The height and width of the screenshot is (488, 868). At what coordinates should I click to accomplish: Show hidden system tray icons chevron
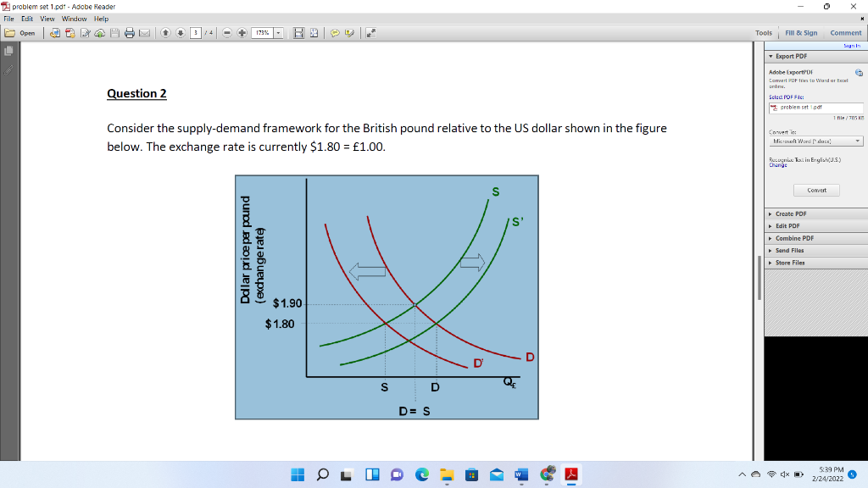tap(742, 474)
